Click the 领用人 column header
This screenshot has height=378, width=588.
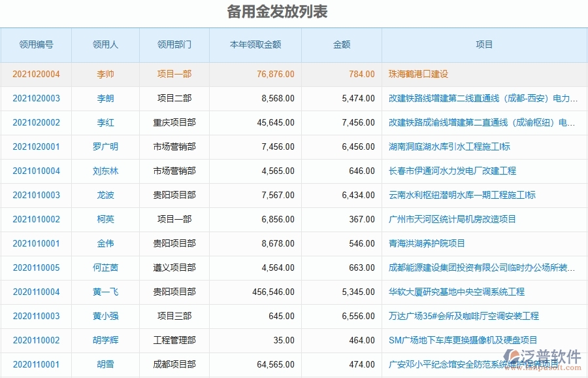(105, 44)
